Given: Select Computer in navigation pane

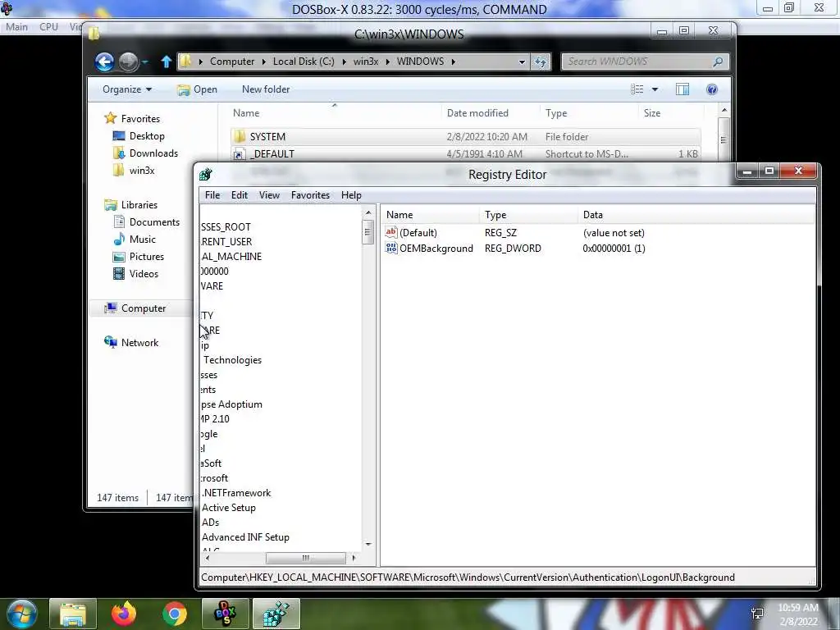Looking at the screenshot, I should (x=135, y=308).
